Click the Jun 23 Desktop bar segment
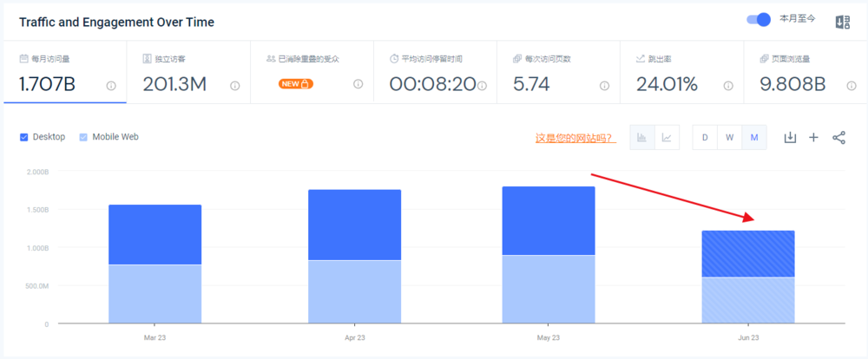 [747, 253]
